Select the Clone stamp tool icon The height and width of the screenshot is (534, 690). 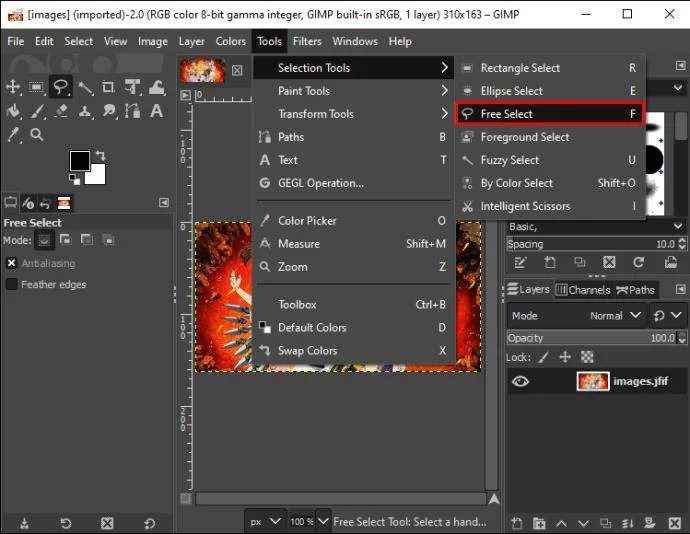[x=84, y=111]
